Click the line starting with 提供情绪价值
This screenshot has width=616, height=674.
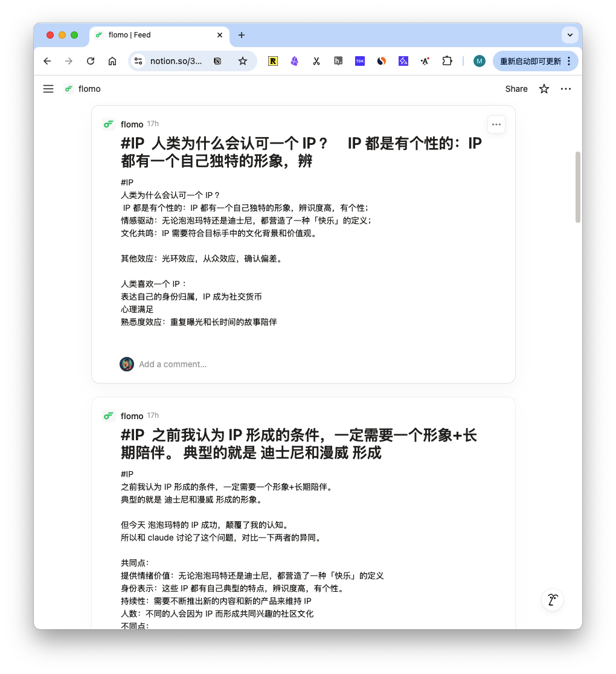[252, 576]
